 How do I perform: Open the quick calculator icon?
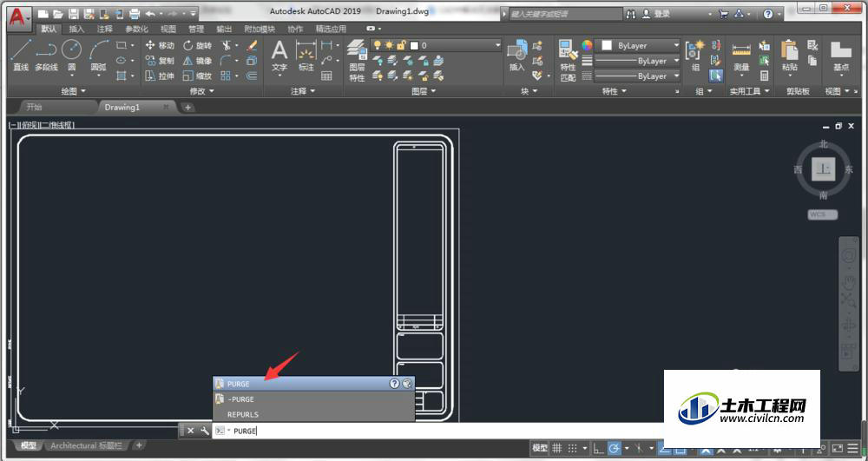(765, 76)
